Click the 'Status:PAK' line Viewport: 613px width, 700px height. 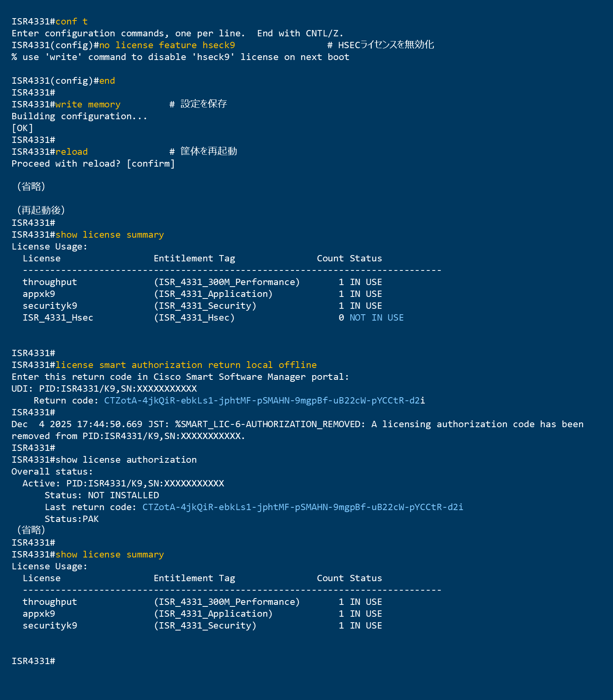pos(71,519)
